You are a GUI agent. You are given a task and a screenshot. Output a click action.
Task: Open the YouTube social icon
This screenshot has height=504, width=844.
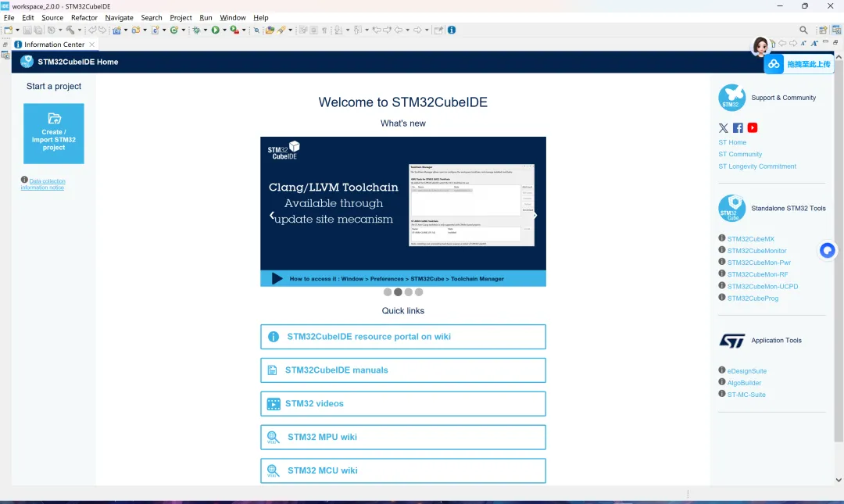click(753, 127)
